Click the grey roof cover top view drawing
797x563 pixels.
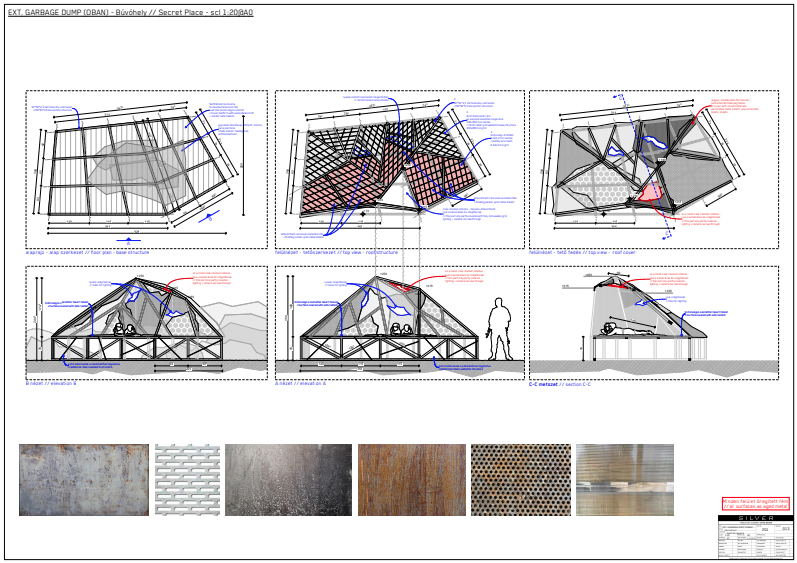pos(654,170)
